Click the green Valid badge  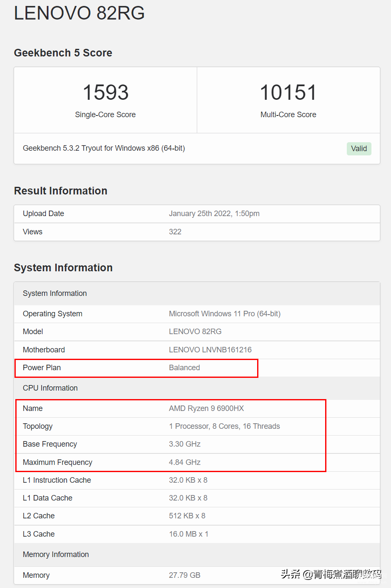359,149
